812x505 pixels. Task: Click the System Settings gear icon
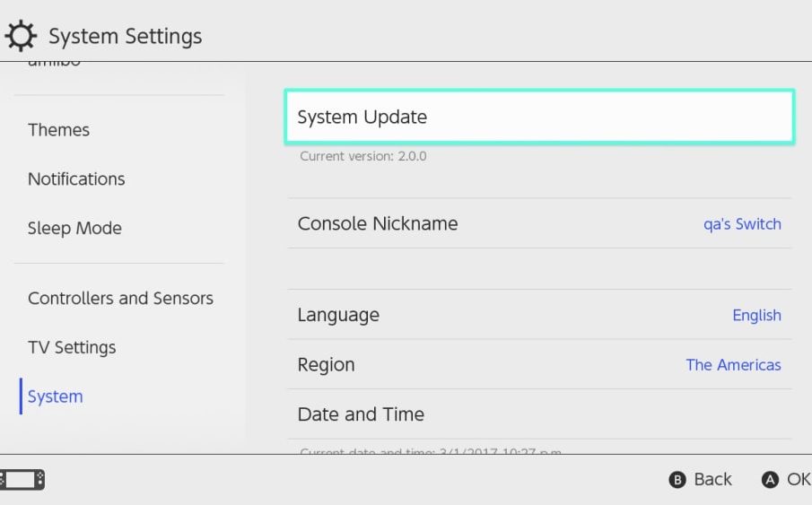tap(21, 36)
